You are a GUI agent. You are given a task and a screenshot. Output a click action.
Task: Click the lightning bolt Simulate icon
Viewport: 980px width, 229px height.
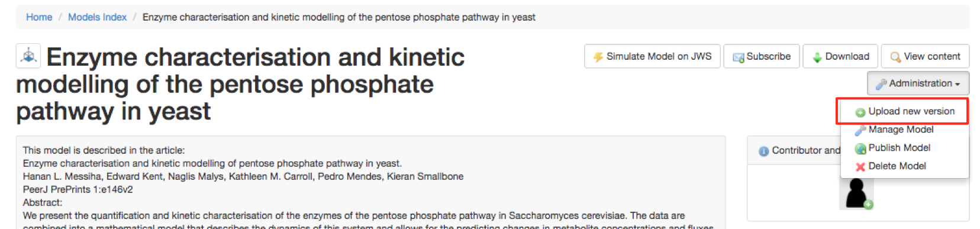point(598,57)
